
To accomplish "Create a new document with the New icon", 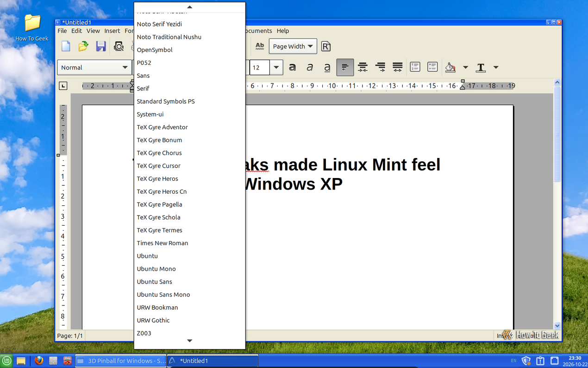I will [66, 46].
